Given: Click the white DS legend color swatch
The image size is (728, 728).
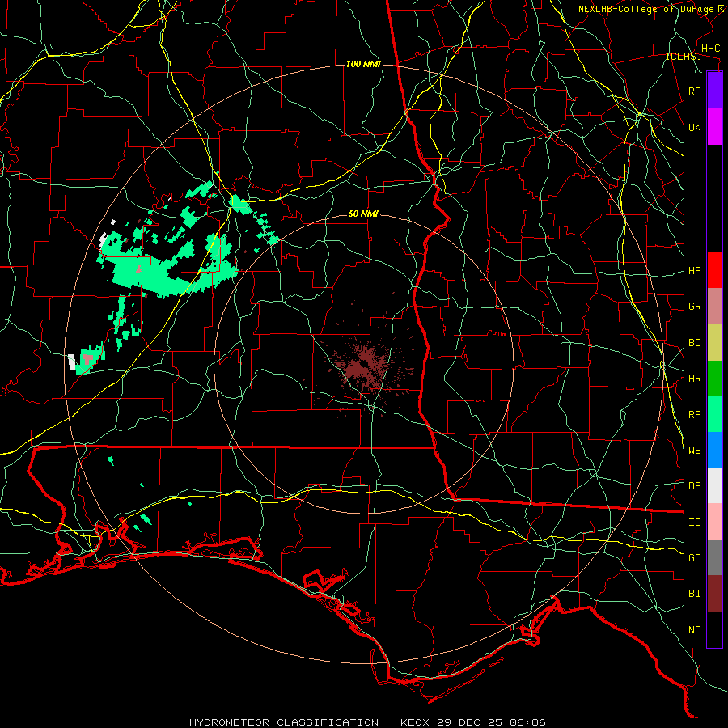Looking at the screenshot, I should (714, 485).
